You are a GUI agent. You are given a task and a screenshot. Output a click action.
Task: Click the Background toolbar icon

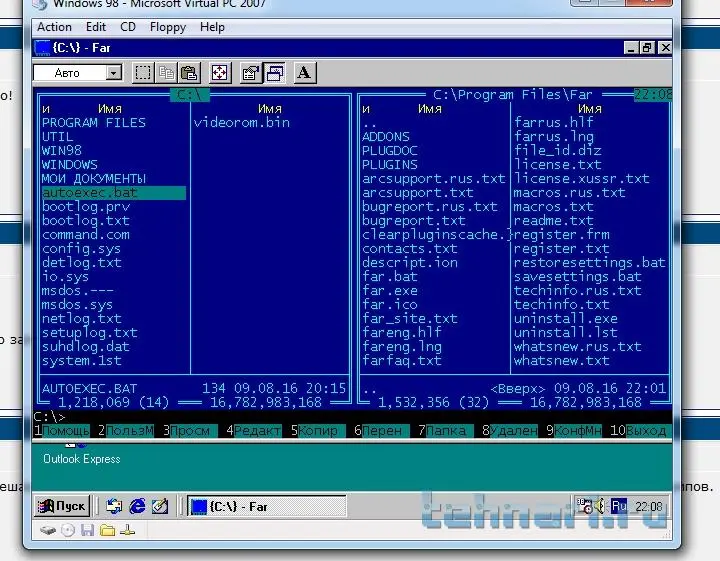pos(274,73)
